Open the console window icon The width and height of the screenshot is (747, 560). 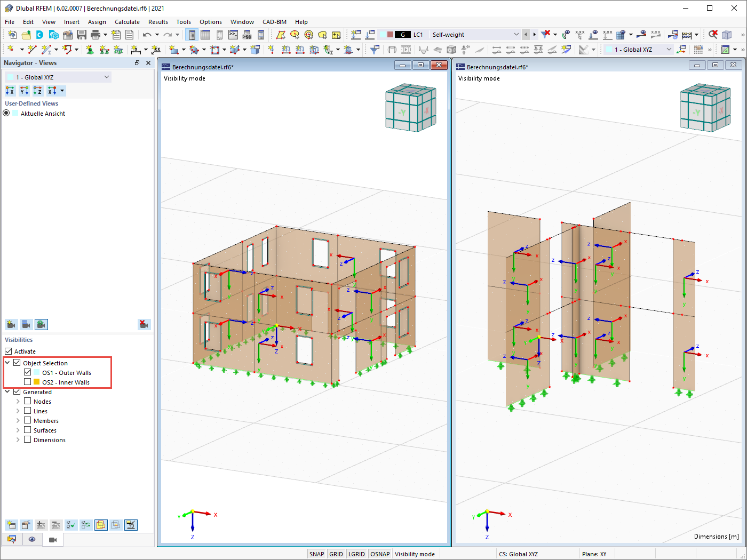tap(233, 35)
